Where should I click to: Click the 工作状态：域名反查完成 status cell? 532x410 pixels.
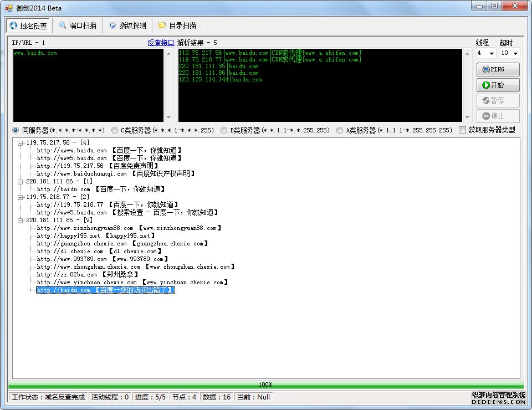click(x=49, y=397)
